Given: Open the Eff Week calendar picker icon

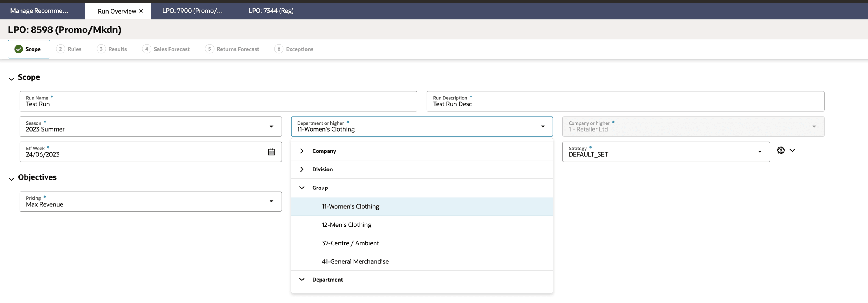Looking at the screenshot, I should [x=272, y=152].
